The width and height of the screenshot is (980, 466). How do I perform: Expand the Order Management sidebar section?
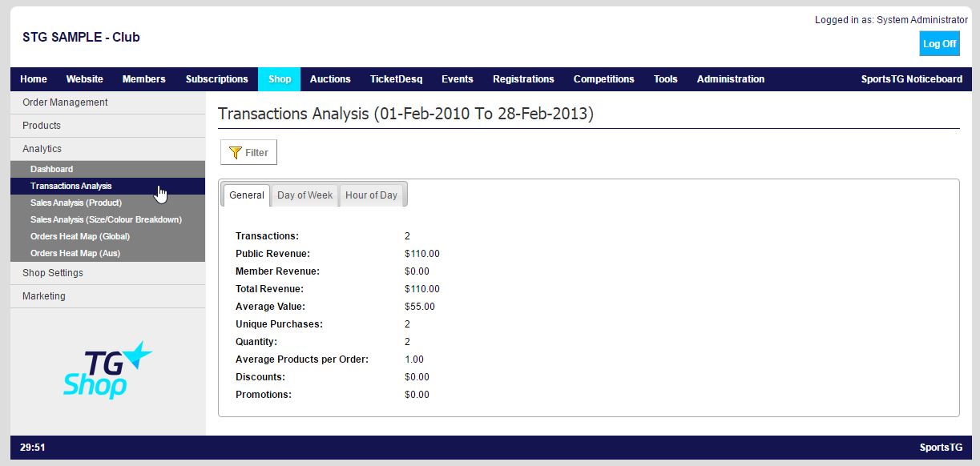click(x=107, y=102)
